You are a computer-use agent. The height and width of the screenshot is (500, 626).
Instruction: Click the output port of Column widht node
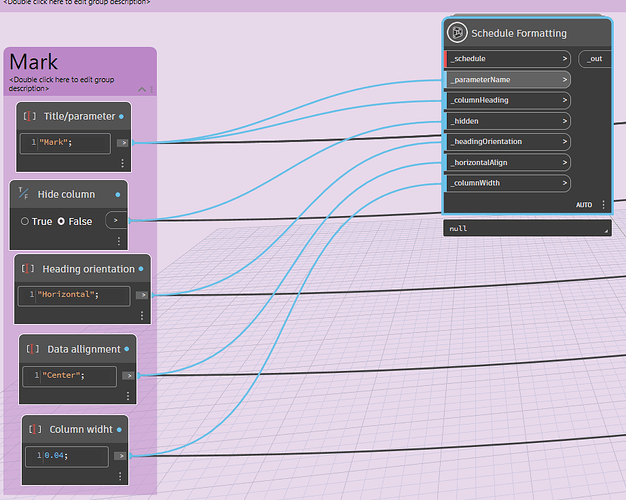(x=120, y=456)
